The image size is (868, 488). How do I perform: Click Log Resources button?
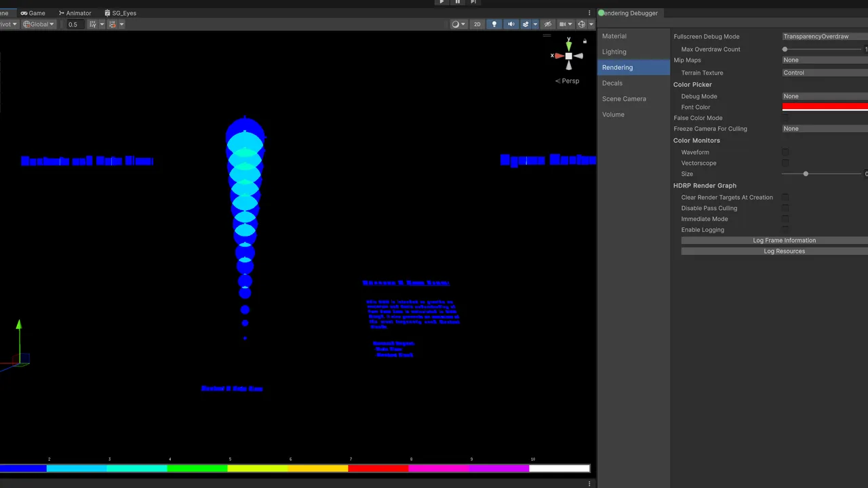[x=774, y=251]
